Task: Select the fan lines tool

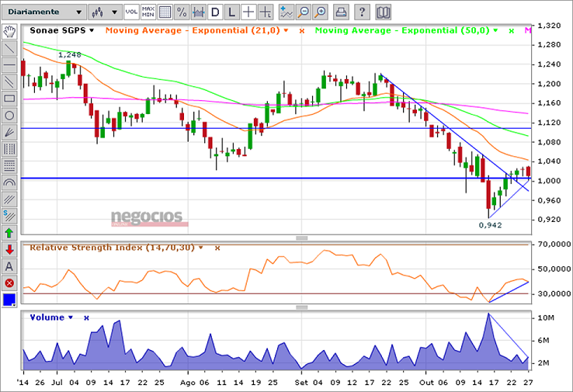Action: [x=9, y=132]
